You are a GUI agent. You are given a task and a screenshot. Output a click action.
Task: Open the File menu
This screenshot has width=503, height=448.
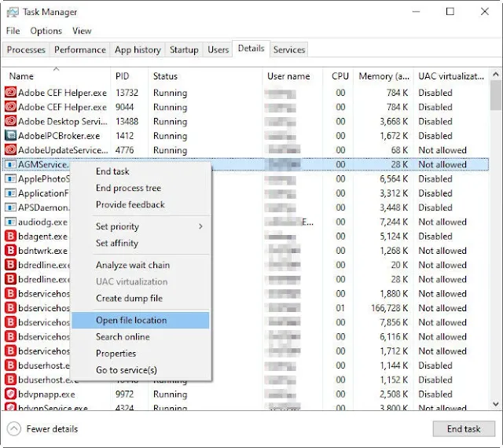pos(13,31)
